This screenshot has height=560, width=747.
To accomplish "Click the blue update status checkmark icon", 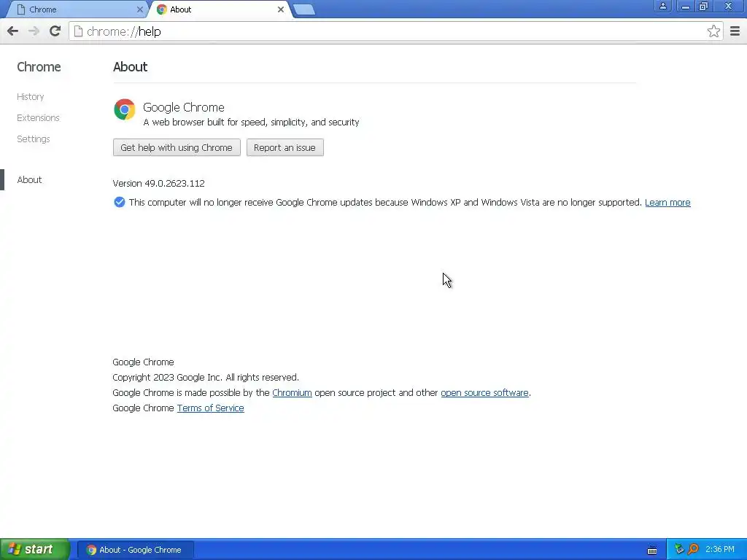I will pos(120,203).
